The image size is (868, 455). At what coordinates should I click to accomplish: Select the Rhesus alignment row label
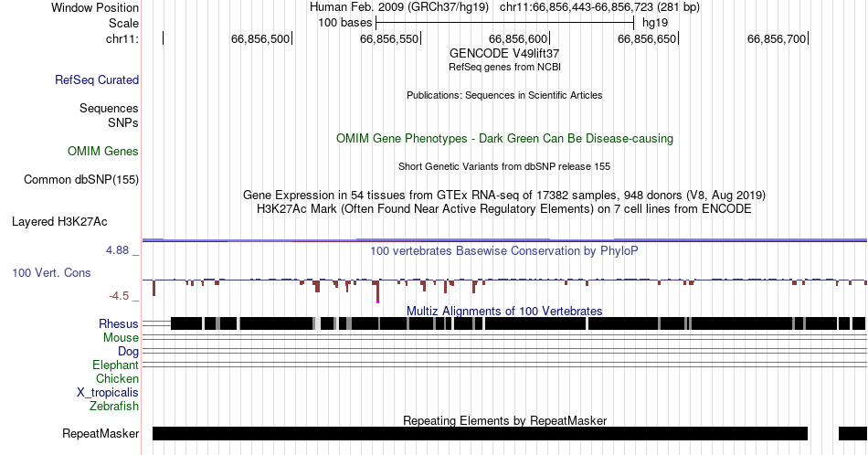(119, 323)
